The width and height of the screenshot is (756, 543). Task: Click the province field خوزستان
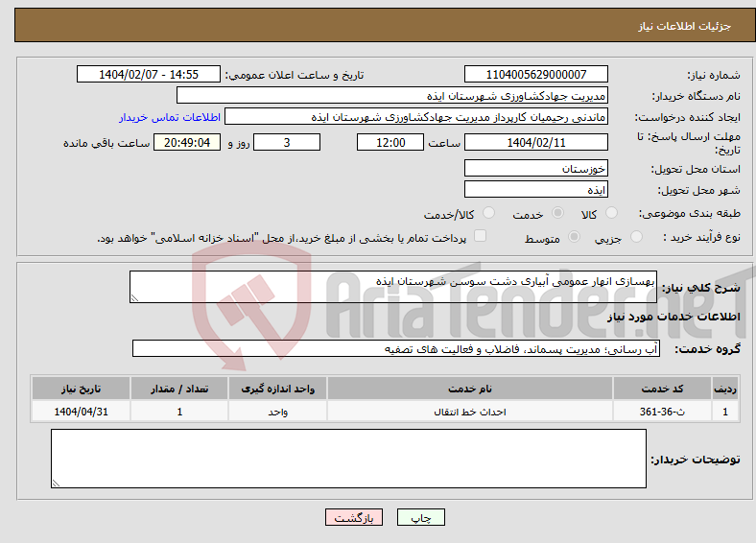[535, 168]
